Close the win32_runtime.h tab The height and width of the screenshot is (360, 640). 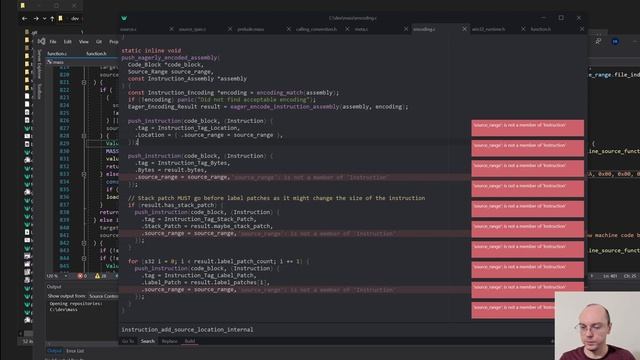(x=523, y=29)
